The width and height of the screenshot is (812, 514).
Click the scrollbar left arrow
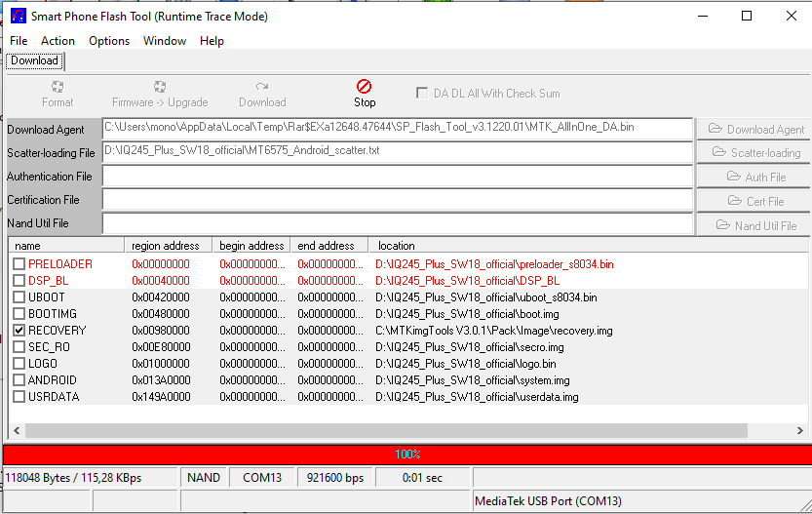[x=17, y=430]
